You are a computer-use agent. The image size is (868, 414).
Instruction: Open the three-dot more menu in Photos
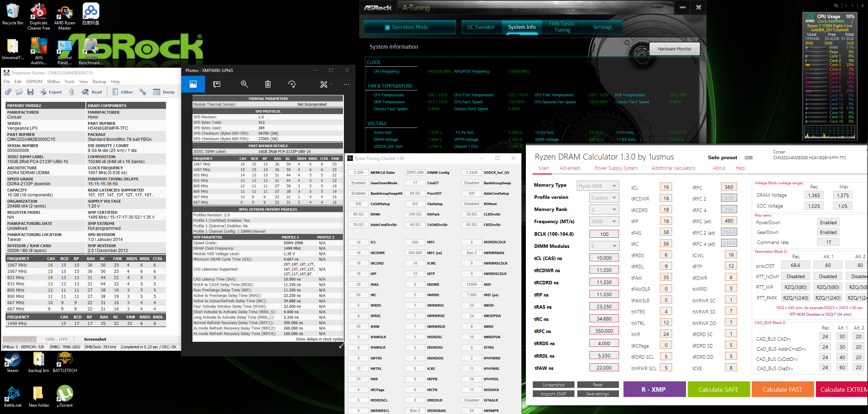347,84
